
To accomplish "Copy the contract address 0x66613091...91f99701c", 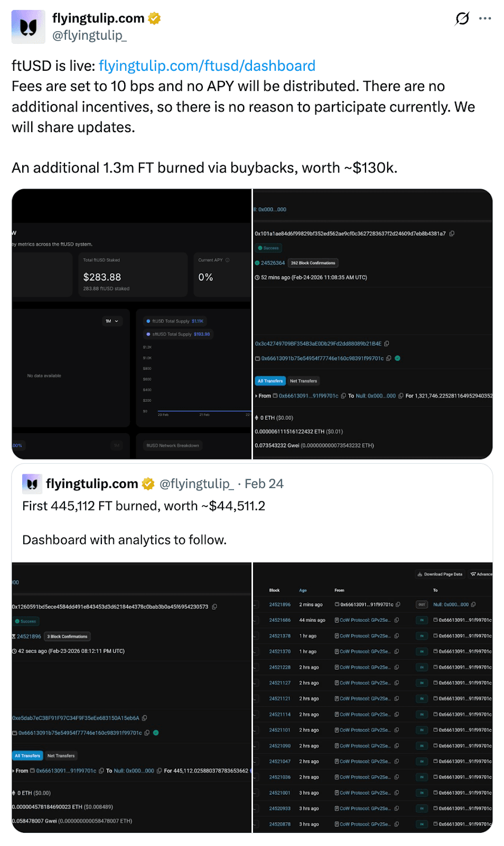I will click(388, 358).
